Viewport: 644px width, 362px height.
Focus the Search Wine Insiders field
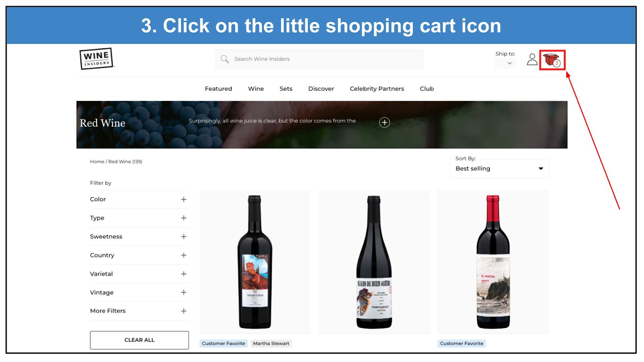[319, 59]
